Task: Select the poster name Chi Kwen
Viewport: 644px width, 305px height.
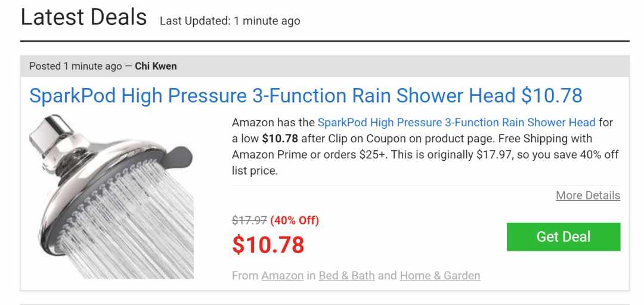Action: [156, 66]
